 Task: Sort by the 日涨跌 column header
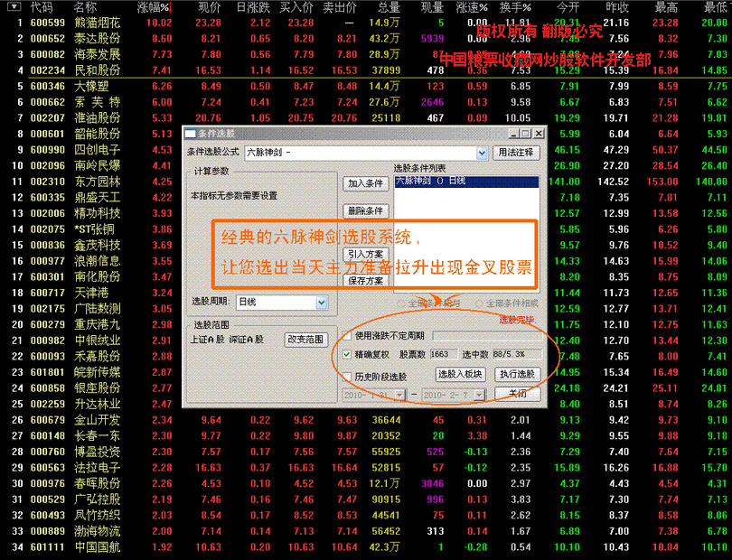pos(254,7)
